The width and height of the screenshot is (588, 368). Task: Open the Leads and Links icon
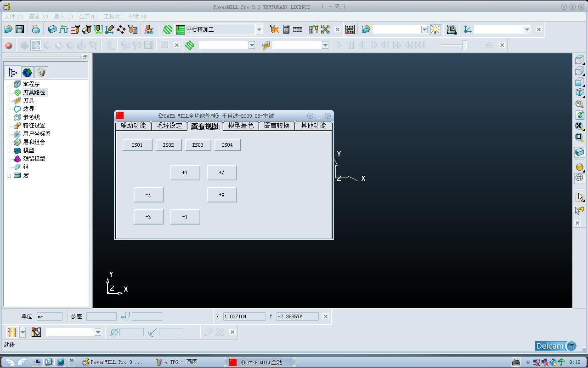(98, 29)
